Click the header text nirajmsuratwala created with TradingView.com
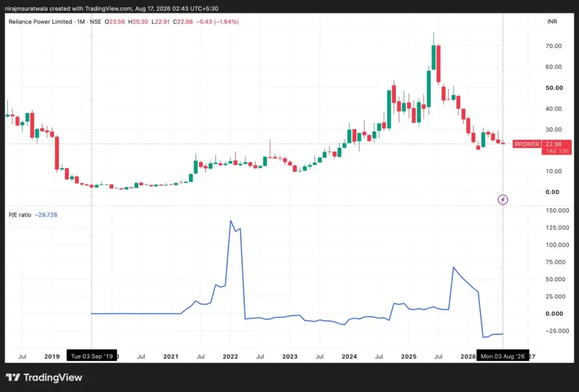Image resolution: width=579 pixels, height=392 pixels. [68, 8]
